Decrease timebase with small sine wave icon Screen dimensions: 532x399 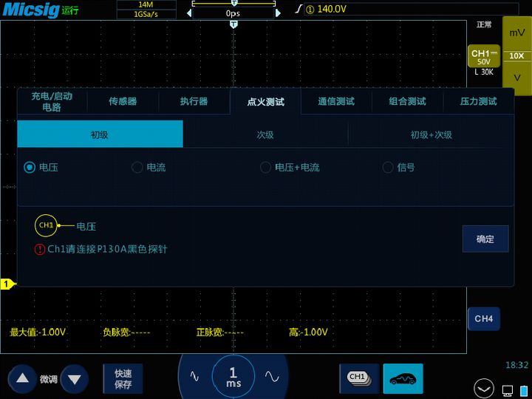point(194,376)
